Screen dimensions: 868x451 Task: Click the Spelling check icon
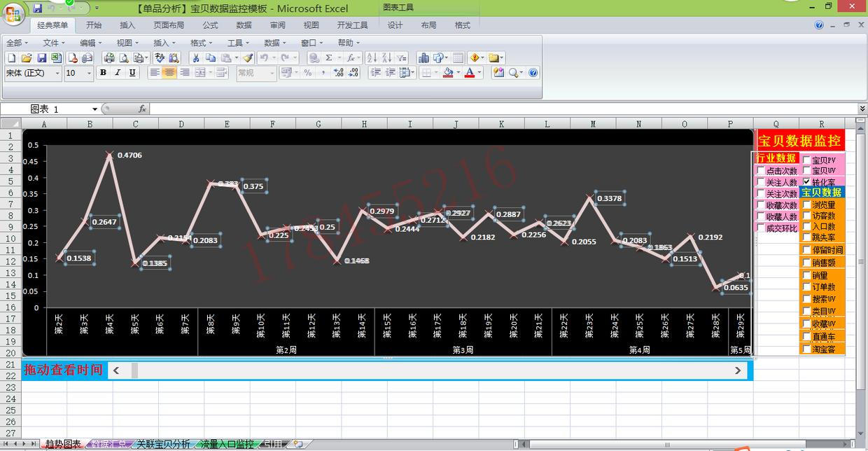pos(160,57)
